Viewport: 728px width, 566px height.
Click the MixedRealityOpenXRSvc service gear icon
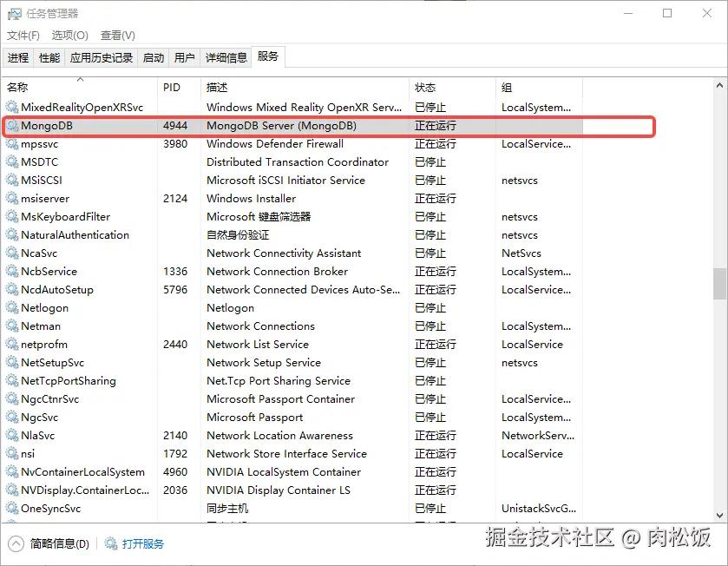pos(12,108)
